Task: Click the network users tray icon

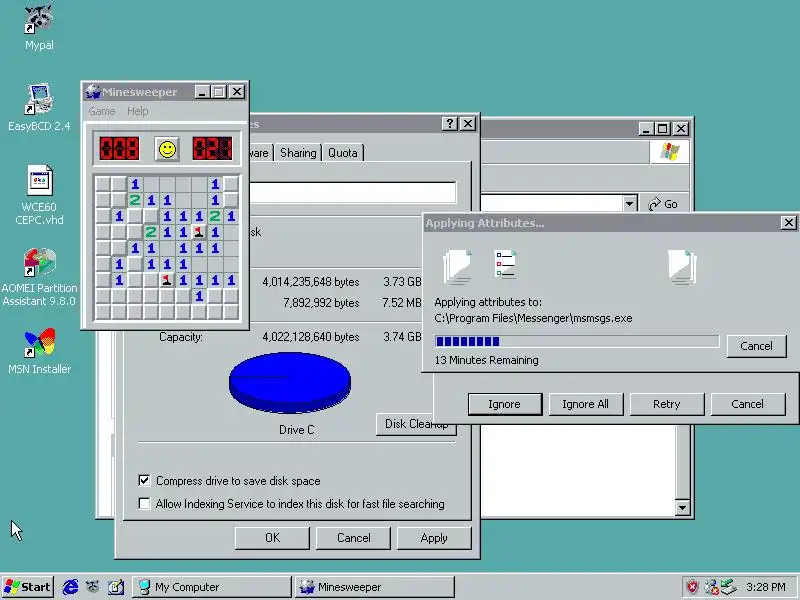Action: [x=711, y=587]
